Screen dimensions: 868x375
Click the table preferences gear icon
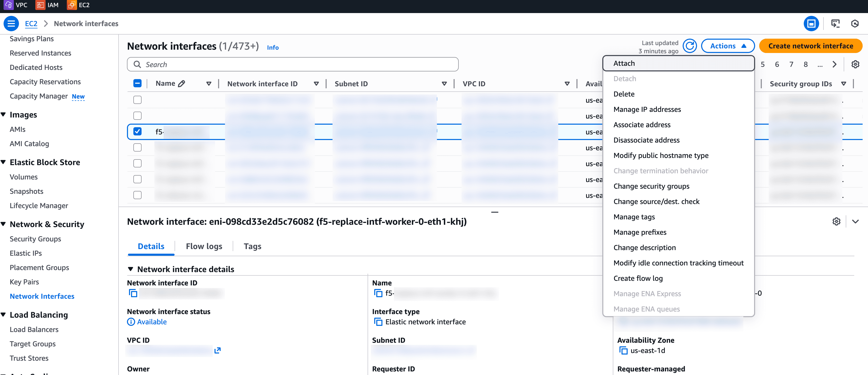855,64
